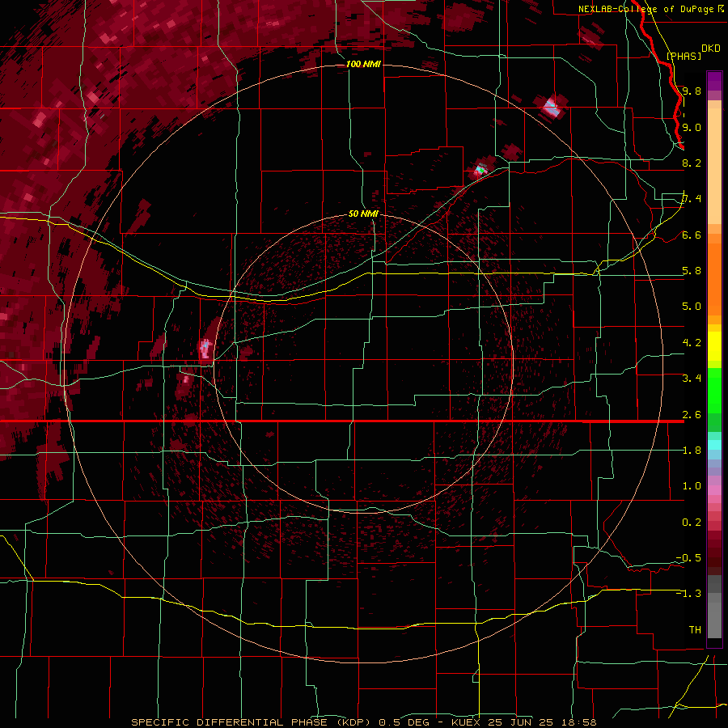Click the blue-cored cell near 100 NMI ring

[x=551, y=108]
